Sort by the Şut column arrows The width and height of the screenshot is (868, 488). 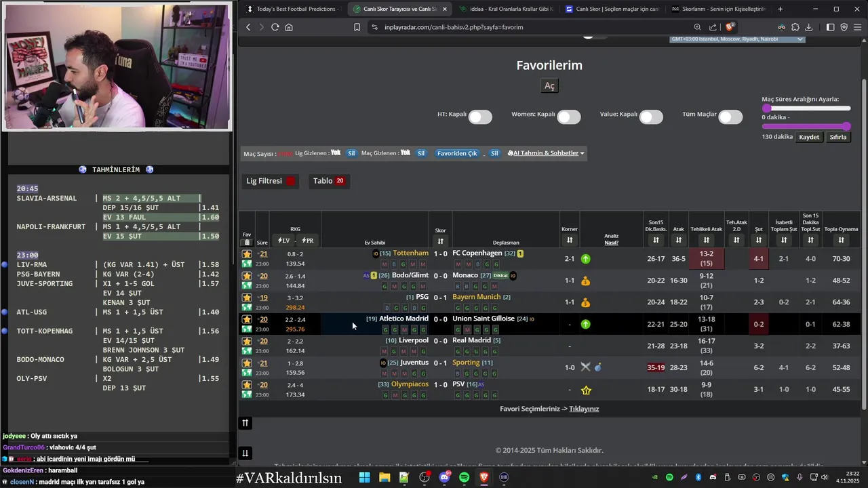pos(758,240)
